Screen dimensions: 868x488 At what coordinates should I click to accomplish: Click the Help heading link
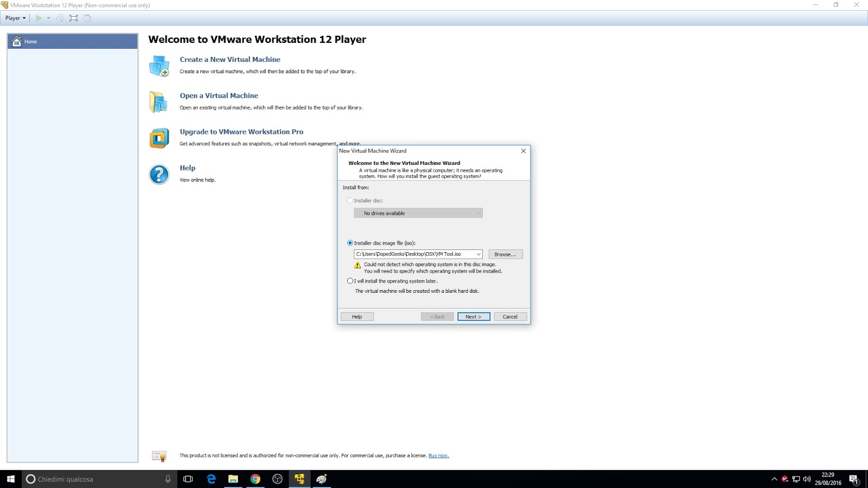(188, 168)
